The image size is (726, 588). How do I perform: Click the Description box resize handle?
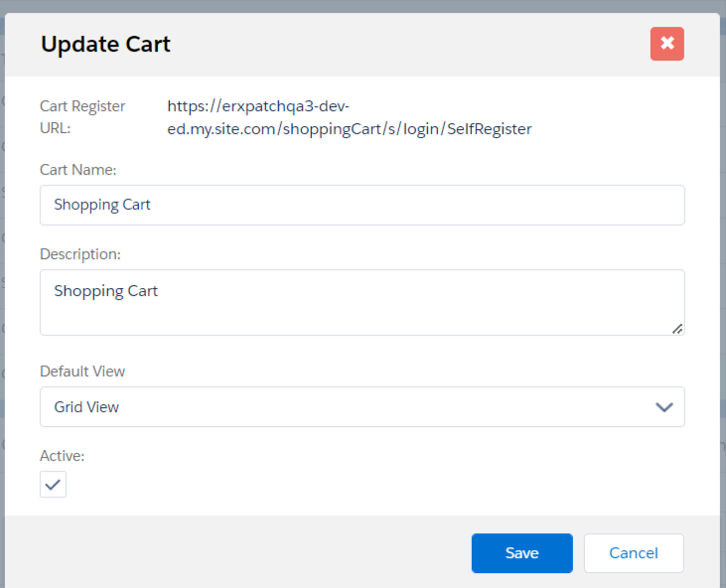[x=676, y=328]
